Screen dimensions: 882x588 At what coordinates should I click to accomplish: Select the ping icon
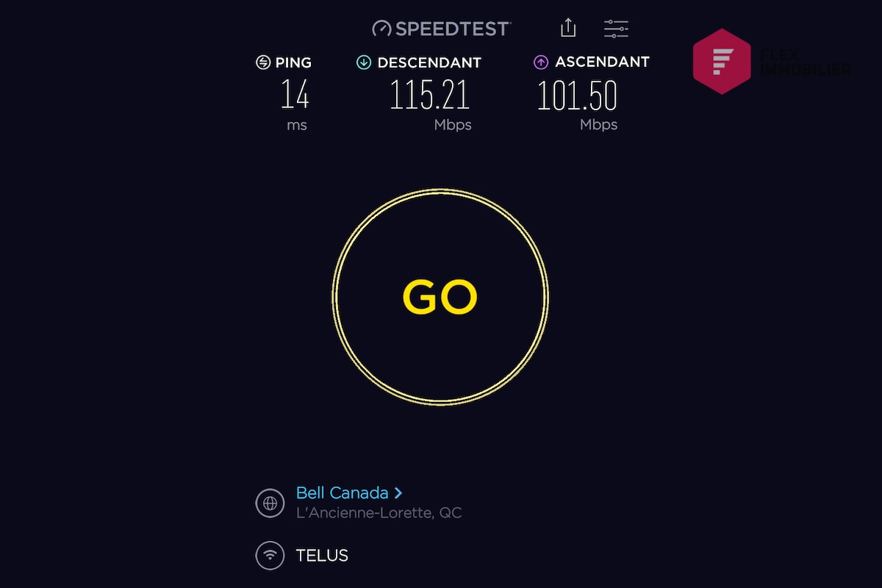pyautogui.click(x=262, y=62)
